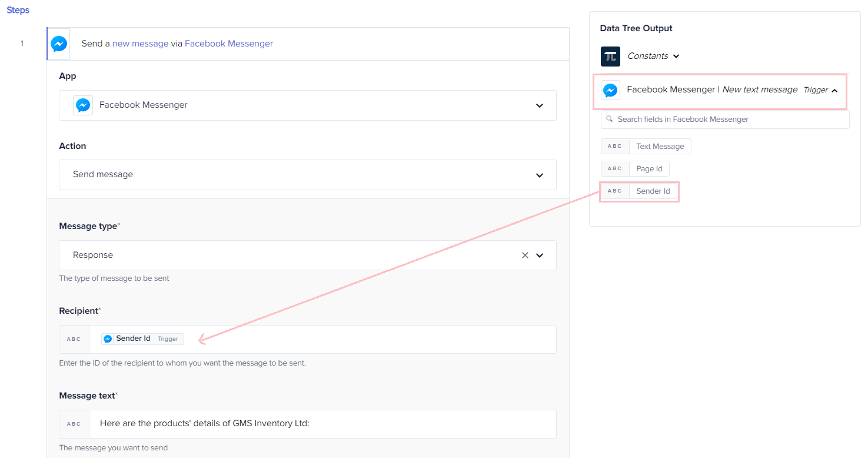Screen dimensions: 868x458
Task: Click the 'Trigger' tag in Data Tree header
Action: point(816,90)
